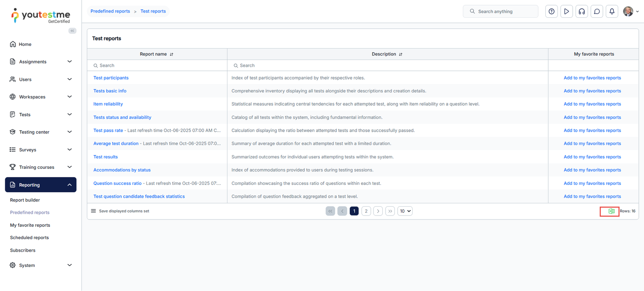Click the notifications bell icon

(612, 11)
